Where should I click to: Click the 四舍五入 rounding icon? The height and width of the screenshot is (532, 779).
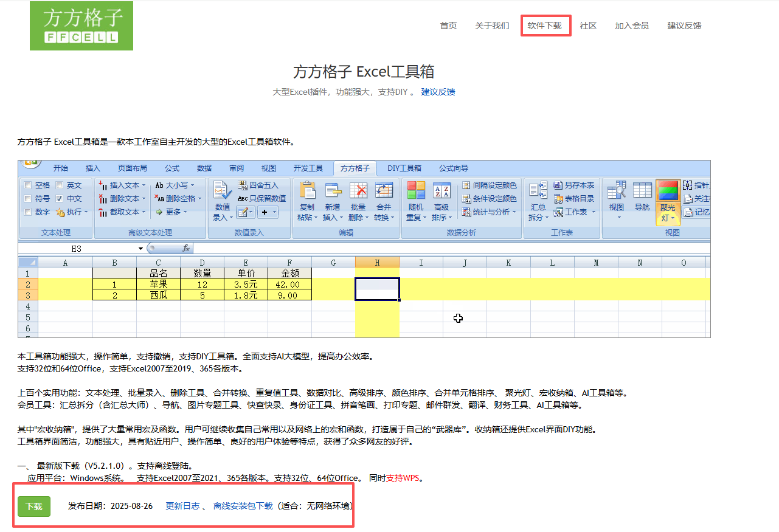243,185
